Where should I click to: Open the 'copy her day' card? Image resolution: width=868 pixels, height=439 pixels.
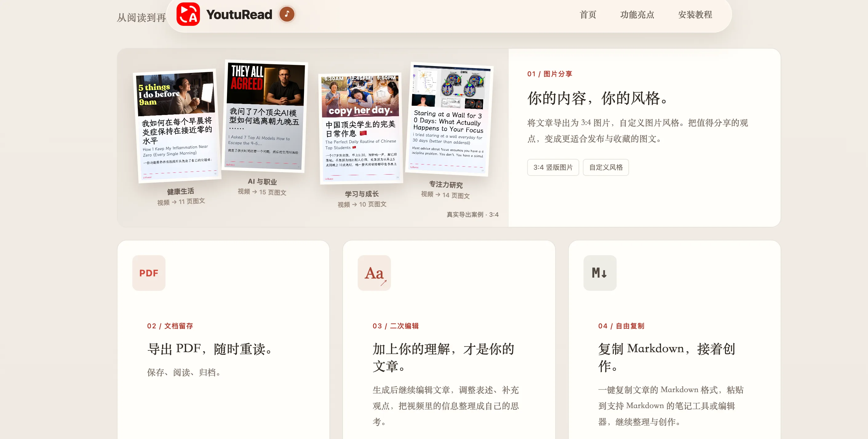[360, 128]
